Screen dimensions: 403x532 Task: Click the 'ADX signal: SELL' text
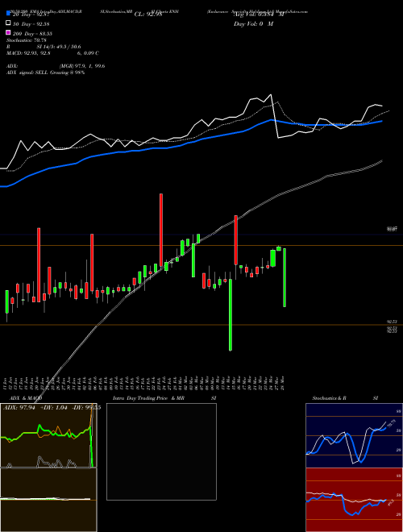(28, 73)
